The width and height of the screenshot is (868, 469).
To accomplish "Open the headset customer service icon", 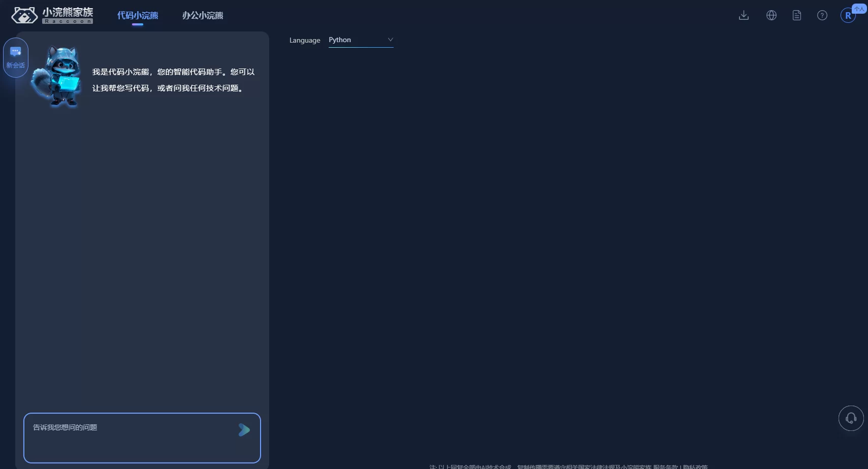I will [851, 418].
